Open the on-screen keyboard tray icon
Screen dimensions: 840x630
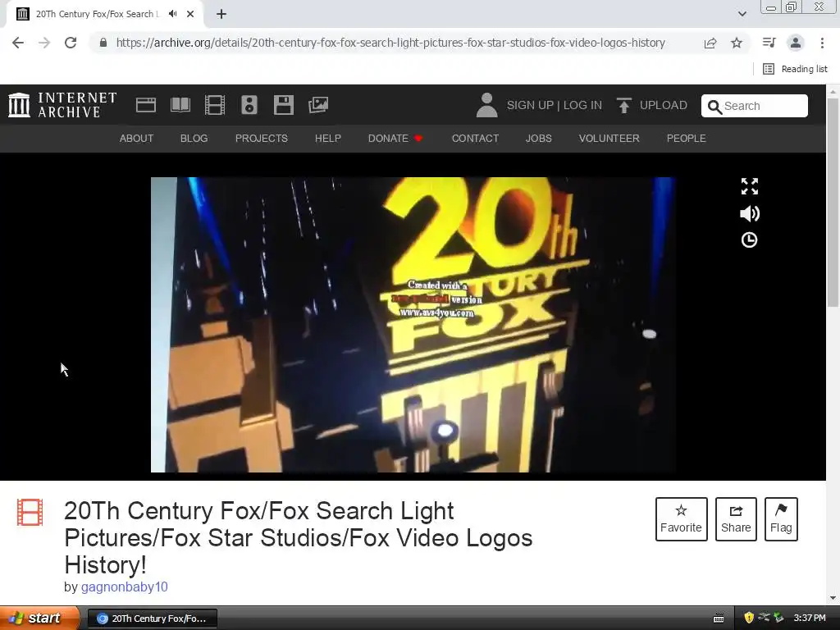click(x=719, y=619)
